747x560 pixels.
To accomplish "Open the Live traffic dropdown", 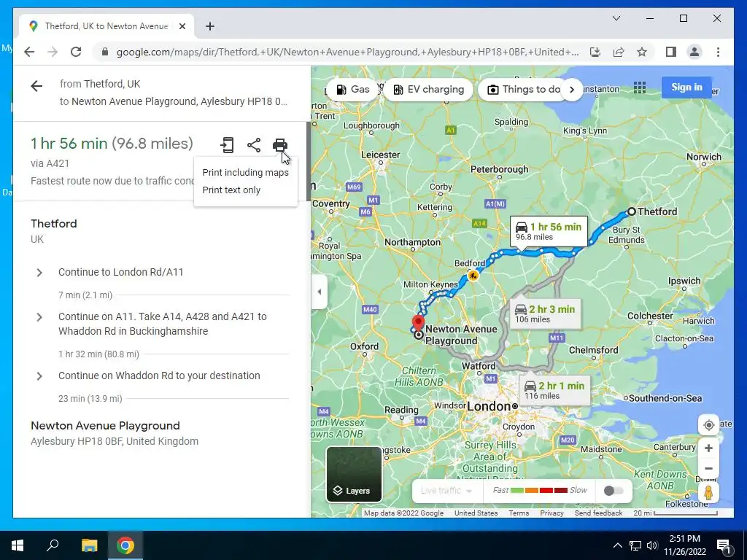I will coord(446,491).
